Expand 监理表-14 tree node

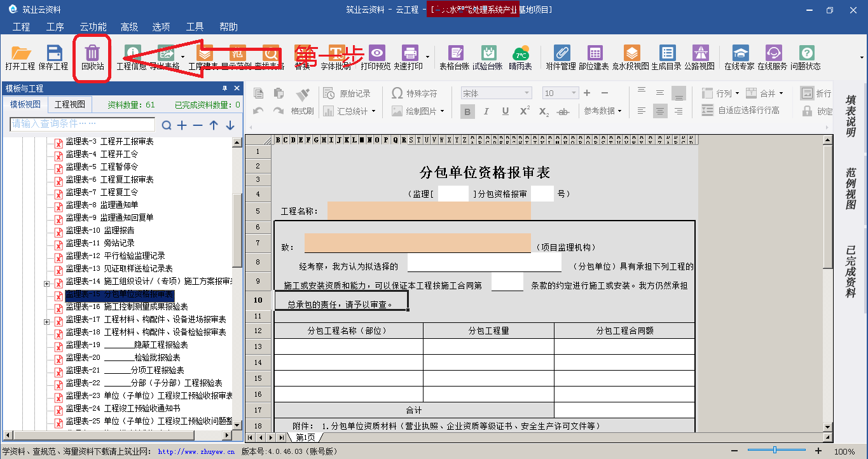point(46,284)
